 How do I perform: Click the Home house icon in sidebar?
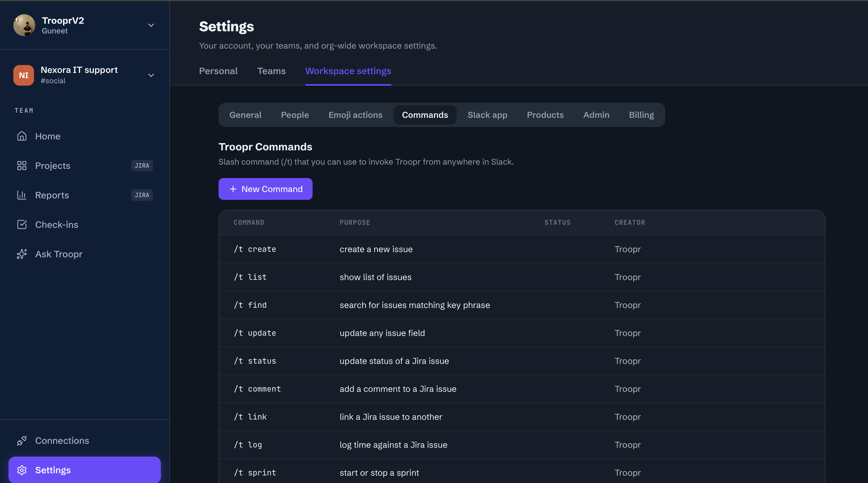22,136
